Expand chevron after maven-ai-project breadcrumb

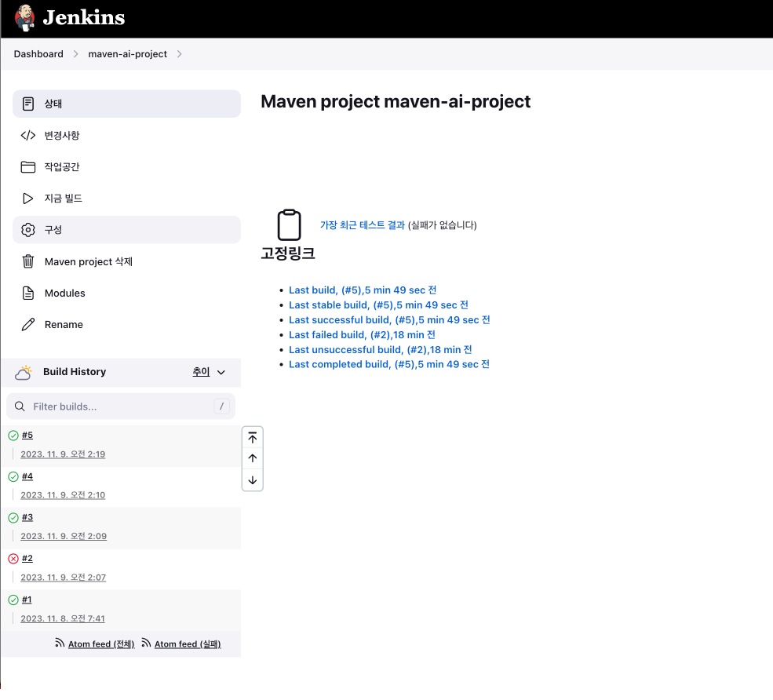coord(180,53)
